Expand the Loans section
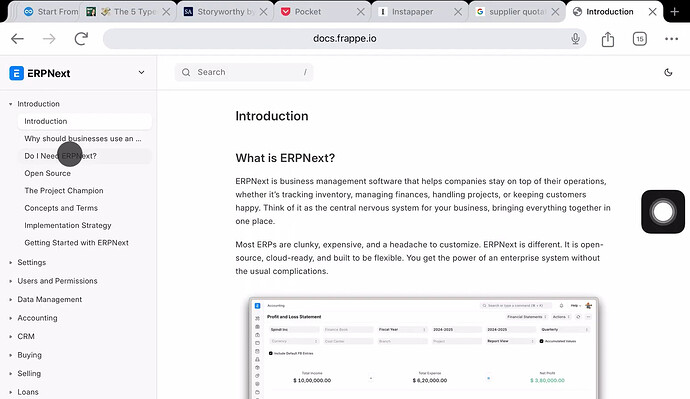Image resolution: width=690 pixels, height=399 pixels. tap(11, 392)
